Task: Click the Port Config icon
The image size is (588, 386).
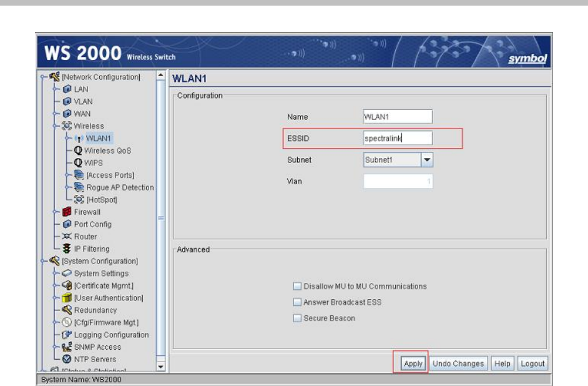Action: pos(67,224)
